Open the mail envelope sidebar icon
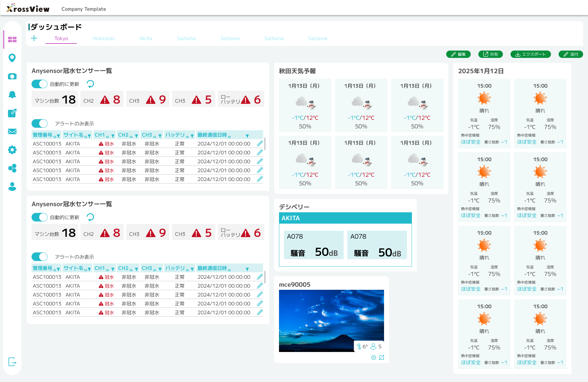The height and width of the screenshot is (382, 588). coord(12,131)
